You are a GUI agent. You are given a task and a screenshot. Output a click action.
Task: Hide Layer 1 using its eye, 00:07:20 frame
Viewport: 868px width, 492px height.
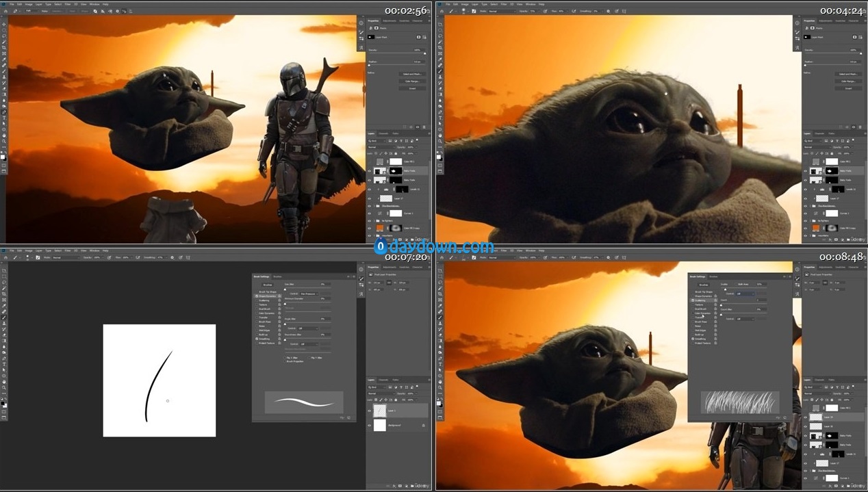[370, 411]
